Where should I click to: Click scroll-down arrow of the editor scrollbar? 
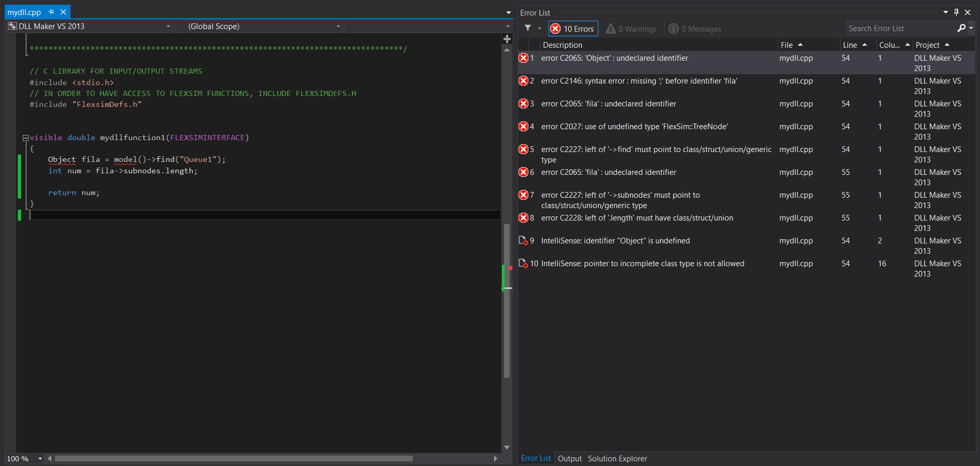click(x=507, y=447)
